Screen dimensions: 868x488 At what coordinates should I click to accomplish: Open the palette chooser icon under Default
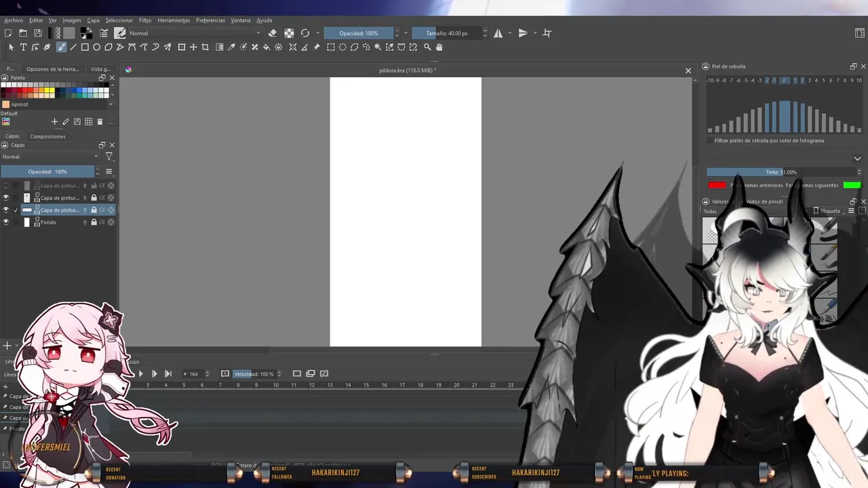coord(6,121)
